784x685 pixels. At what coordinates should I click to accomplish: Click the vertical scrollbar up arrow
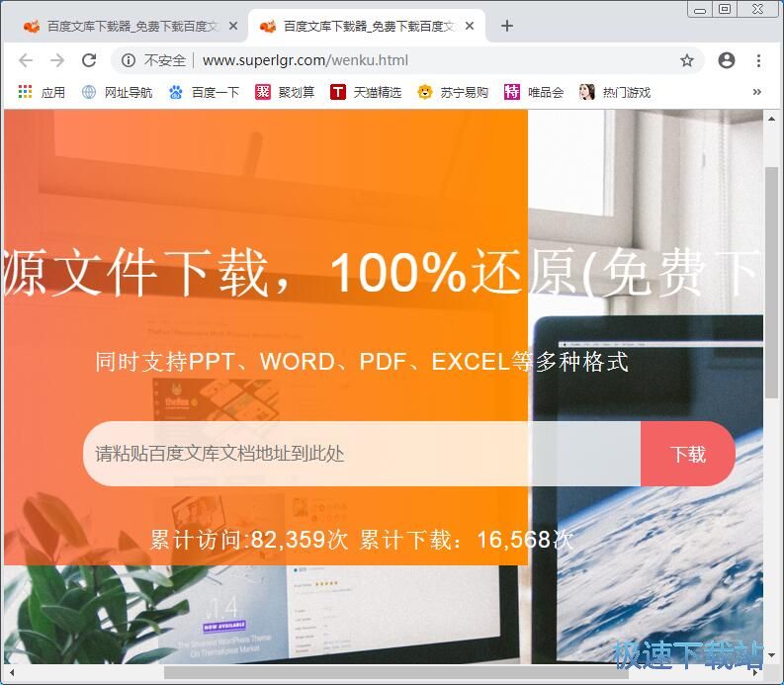tap(771, 119)
